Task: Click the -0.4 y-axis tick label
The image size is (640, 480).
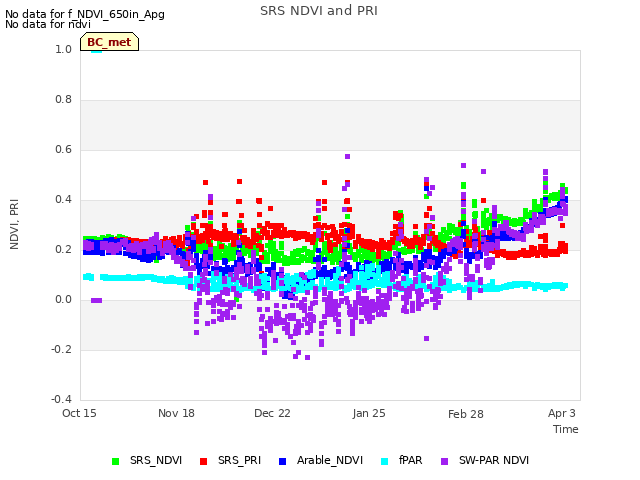Action: click(61, 399)
